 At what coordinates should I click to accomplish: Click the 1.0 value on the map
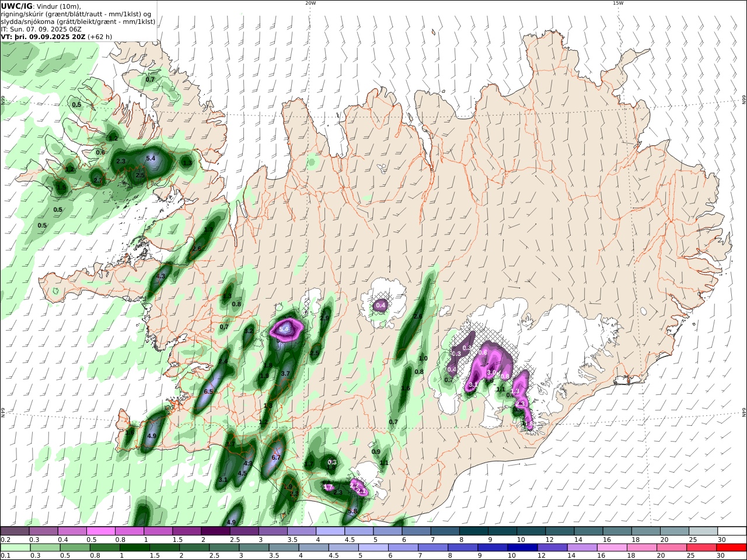[x=423, y=359]
